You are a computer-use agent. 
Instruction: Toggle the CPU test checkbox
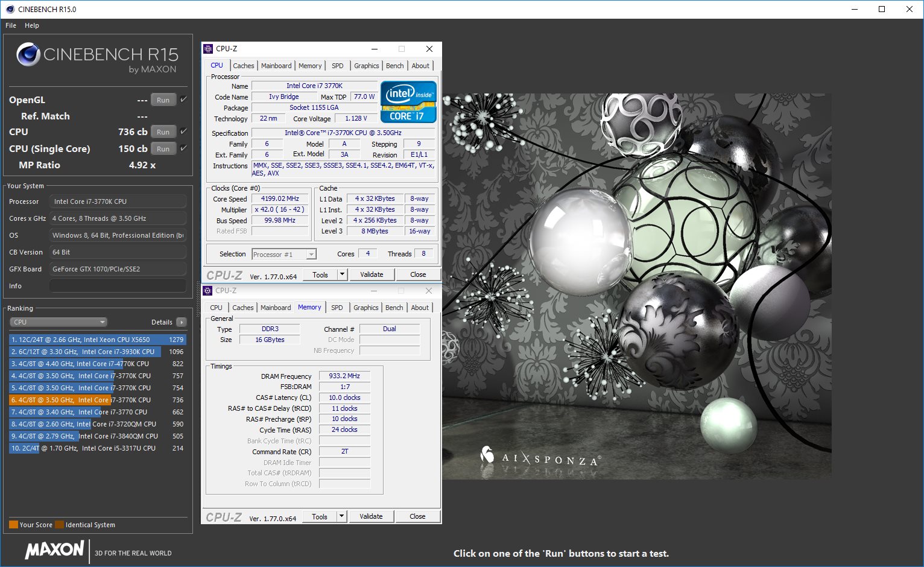tap(184, 131)
